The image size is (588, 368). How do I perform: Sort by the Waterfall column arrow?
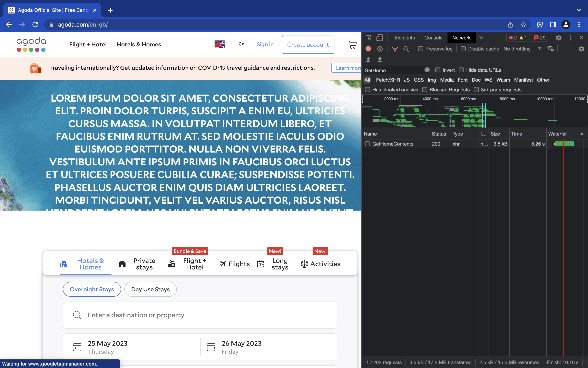(x=582, y=134)
